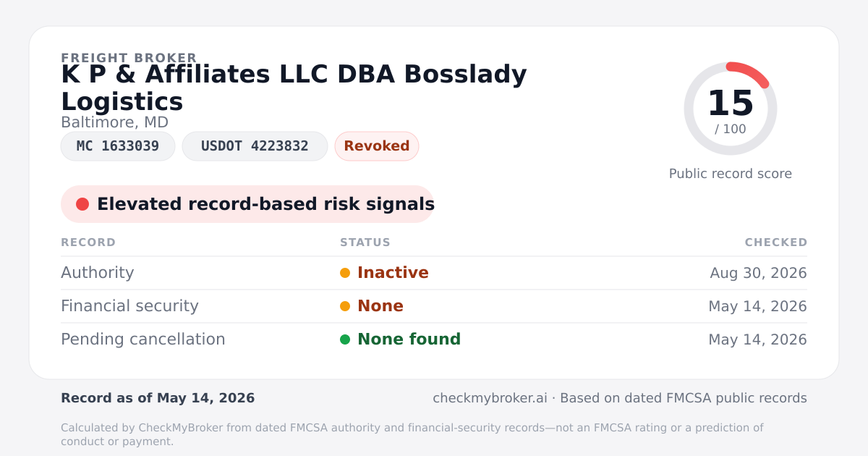The image size is (868, 456).
Task: Select the USDOT 4223832 badge
Action: pos(255,146)
